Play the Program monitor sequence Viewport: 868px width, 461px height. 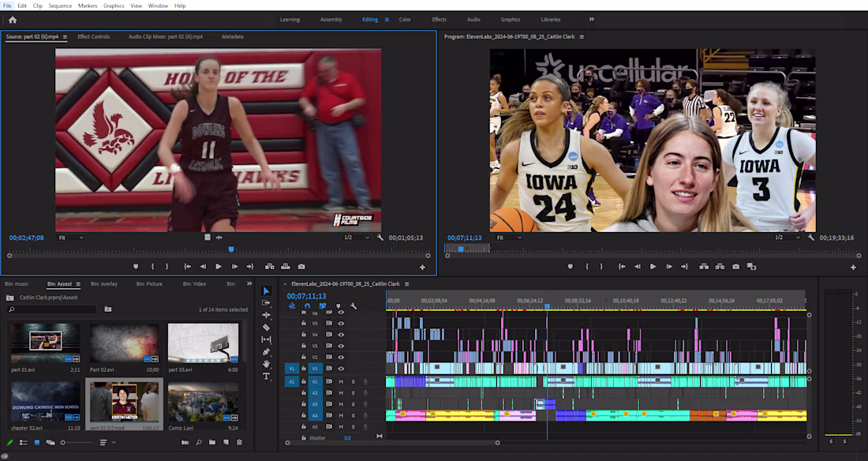coord(653,267)
